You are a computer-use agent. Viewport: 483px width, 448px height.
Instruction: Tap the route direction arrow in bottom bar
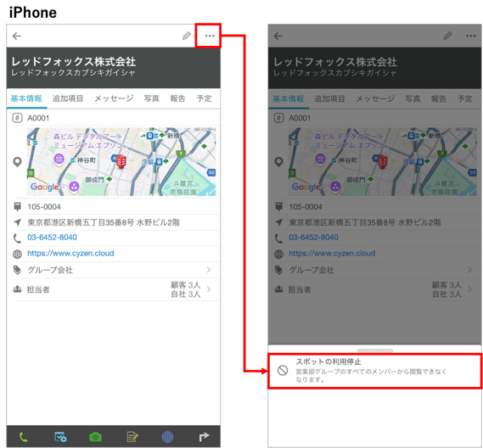[x=204, y=436]
